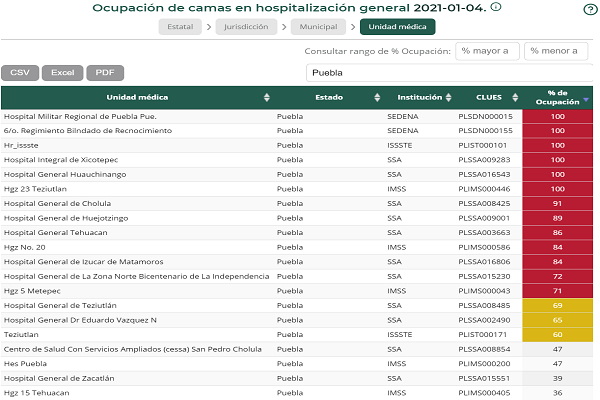This screenshot has width=600, height=400.
Task: Click the 71 occupancy cell
Action: tap(558, 291)
